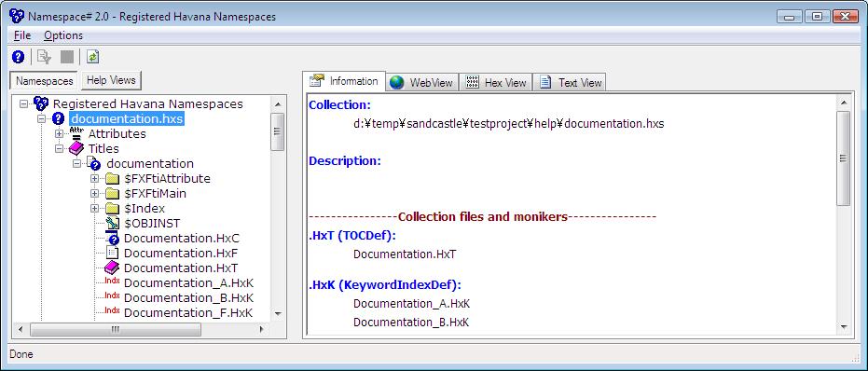Click the pink book icon beside Titles
Viewport: 868px width, 371px height.
tap(76, 148)
